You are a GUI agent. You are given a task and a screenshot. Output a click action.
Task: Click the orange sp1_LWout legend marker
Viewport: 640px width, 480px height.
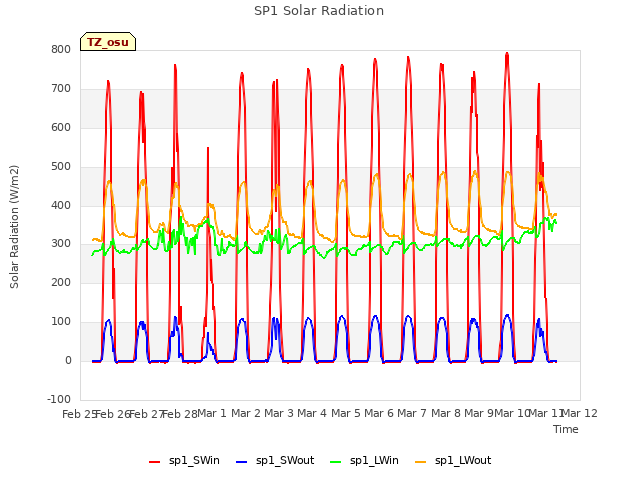[420, 462]
